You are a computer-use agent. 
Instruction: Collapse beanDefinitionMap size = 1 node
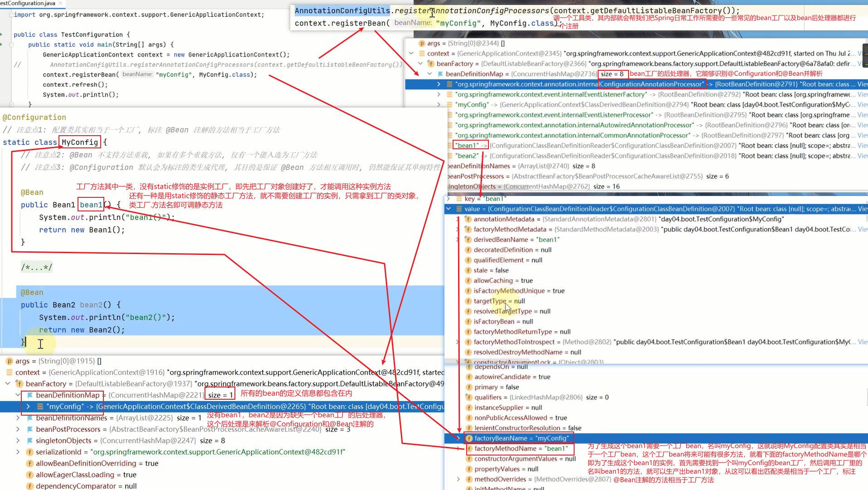[x=18, y=395]
